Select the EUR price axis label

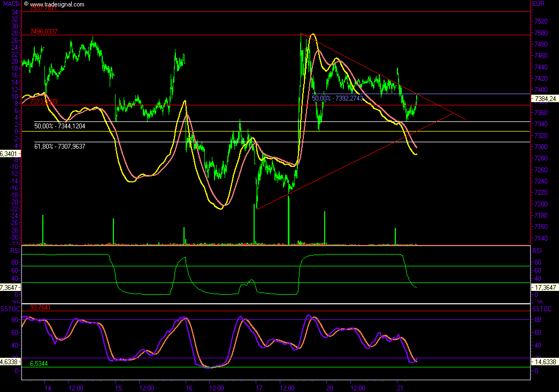(538, 4)
